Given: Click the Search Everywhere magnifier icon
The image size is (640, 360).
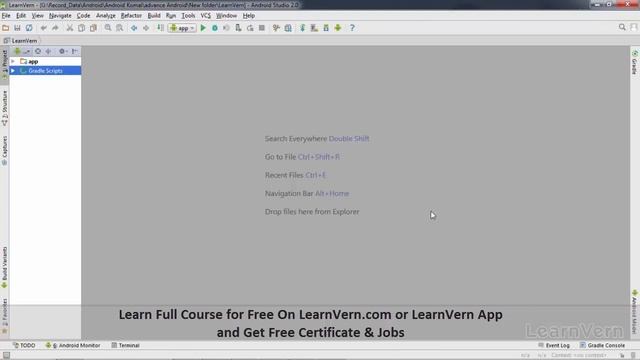Looking at the screenshot, I should [x=622, y=27].
